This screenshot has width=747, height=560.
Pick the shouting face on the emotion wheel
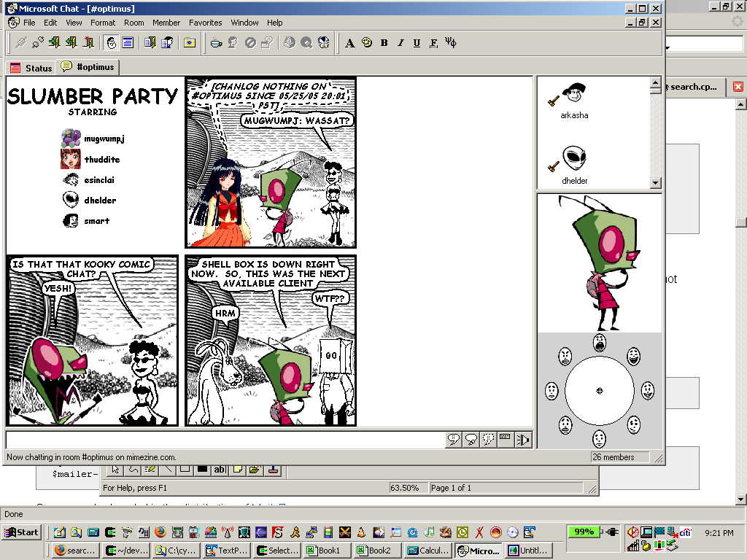tap(600, 343)
